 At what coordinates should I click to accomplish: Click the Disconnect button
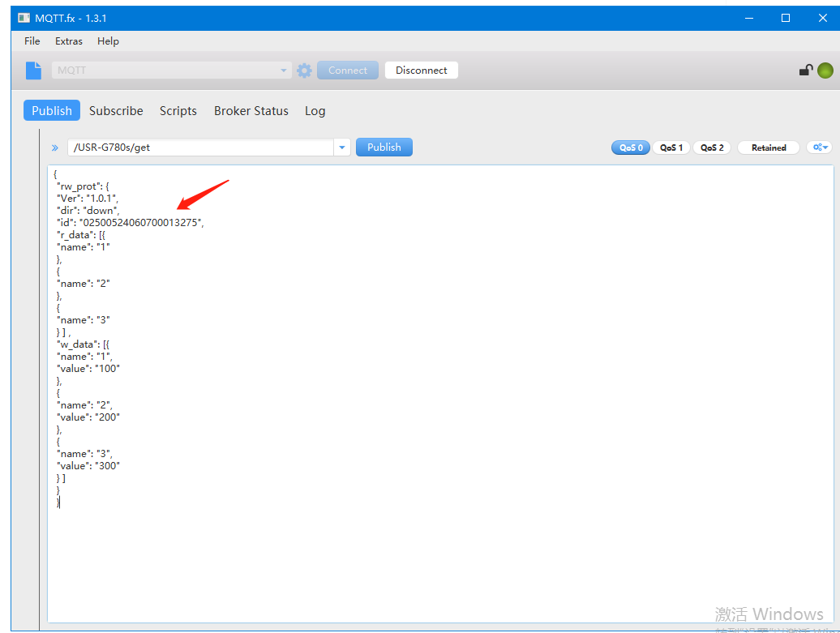point(422,71)
